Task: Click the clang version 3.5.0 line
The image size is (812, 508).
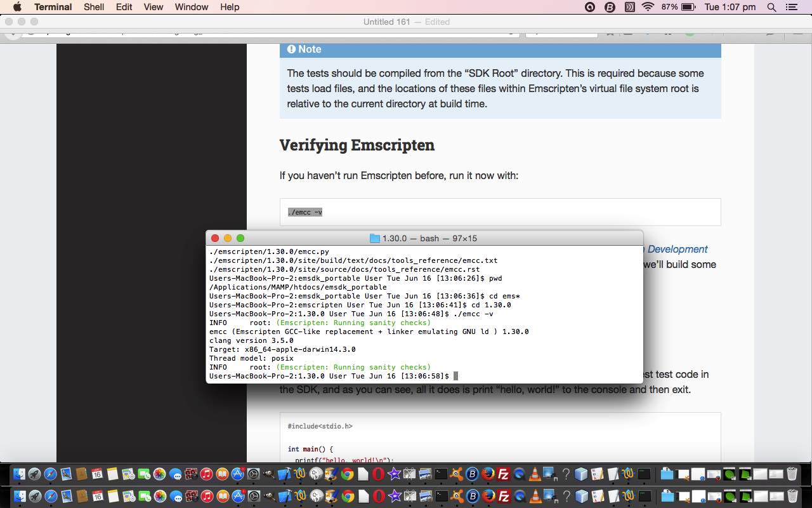Action: click(251, 340)
